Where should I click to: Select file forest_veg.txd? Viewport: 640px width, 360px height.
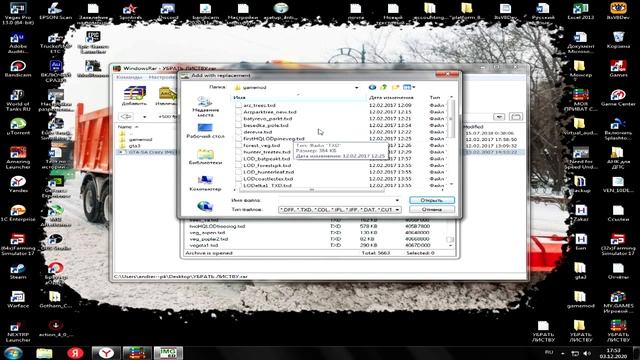[262, 145]
